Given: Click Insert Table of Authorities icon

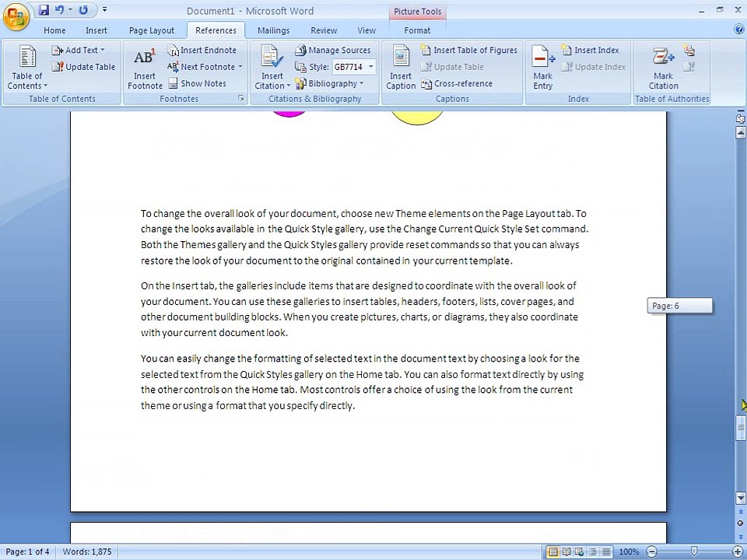Looking at the screenshot, I should click(689, 50).
